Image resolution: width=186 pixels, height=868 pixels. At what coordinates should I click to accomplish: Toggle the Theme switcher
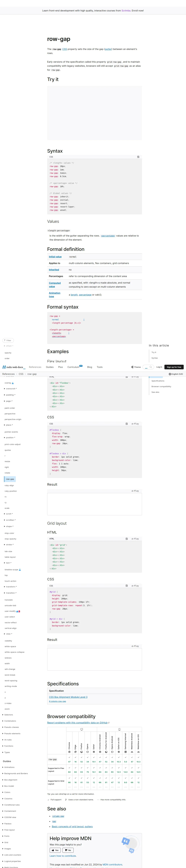(136, 367)
